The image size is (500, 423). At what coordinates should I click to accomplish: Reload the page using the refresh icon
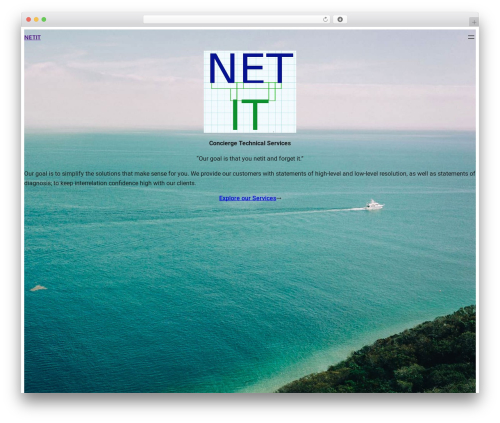pos(325,19)
